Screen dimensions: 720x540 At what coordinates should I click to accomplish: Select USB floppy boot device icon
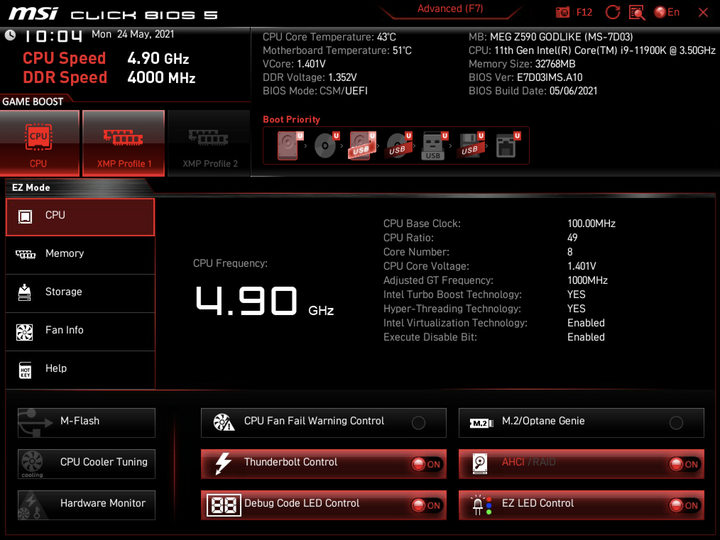coord(471,146)
